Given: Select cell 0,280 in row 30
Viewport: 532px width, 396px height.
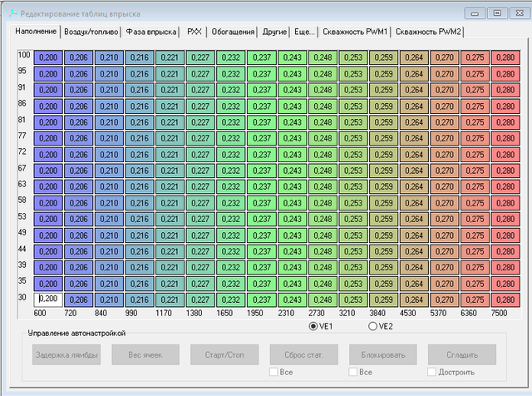Looking at the screenshot, I should (505, 299).
